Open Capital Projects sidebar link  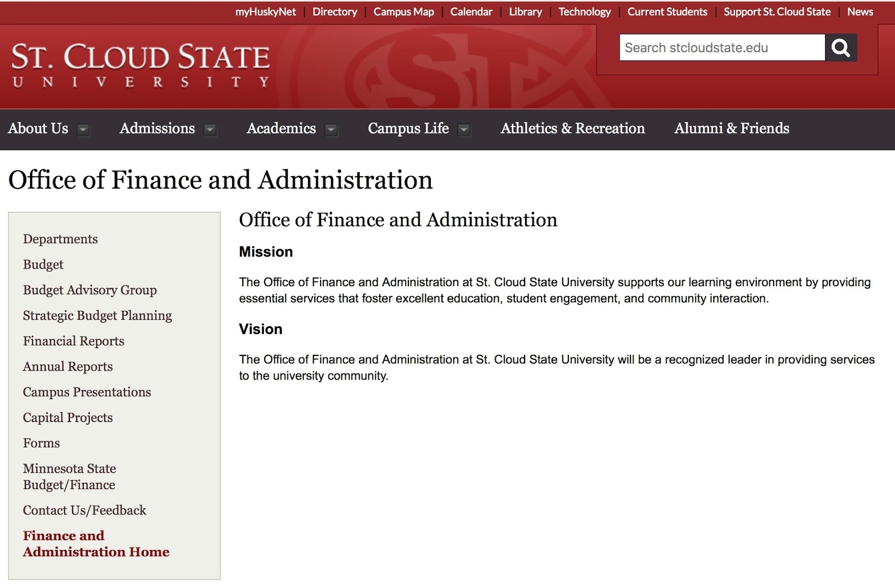pyautogui.click(x=68, y=418)
